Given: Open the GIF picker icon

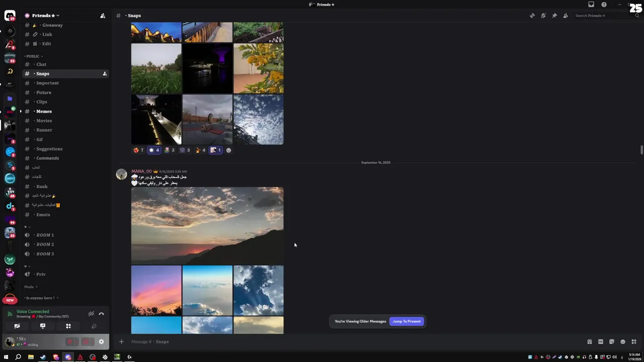Looking at the screenshot, I should tap(601, 342).
